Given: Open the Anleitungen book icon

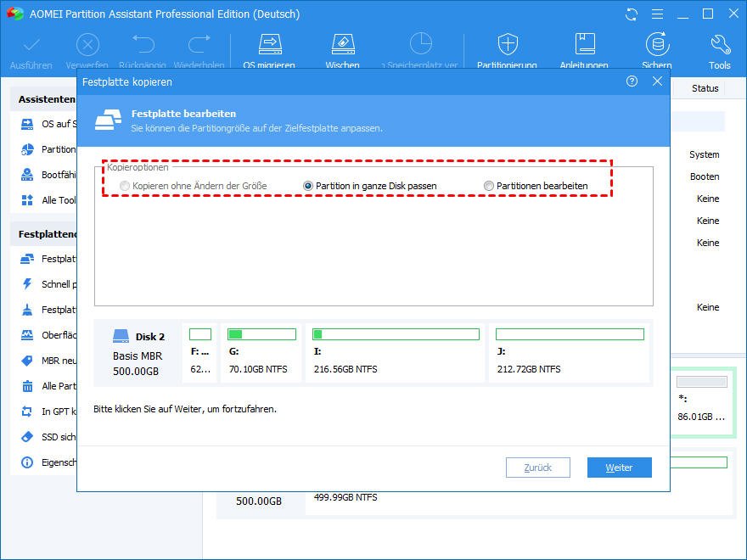Looking at the screenshot, I should coord(585,44).
